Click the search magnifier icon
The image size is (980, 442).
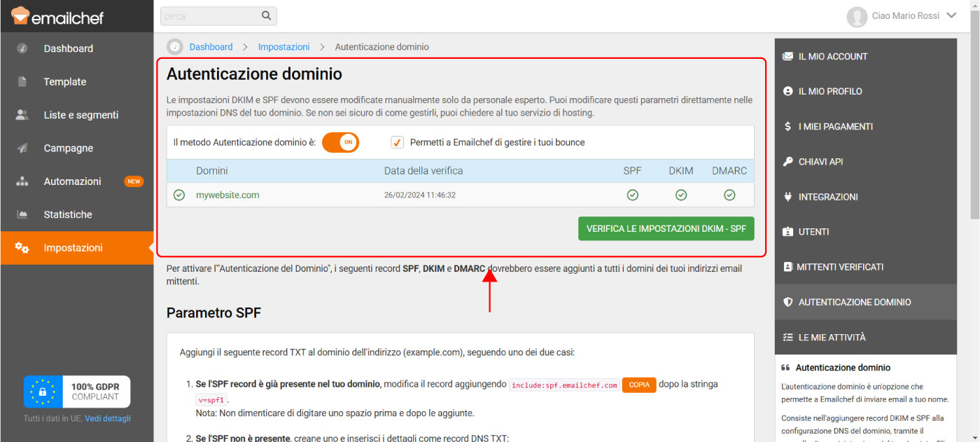266,15
